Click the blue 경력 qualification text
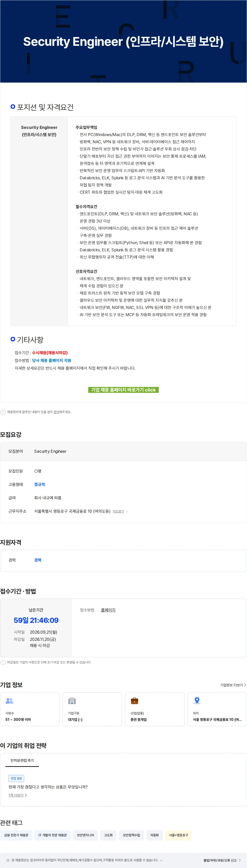This screenshot has height=868, width=247. point(38,560)
